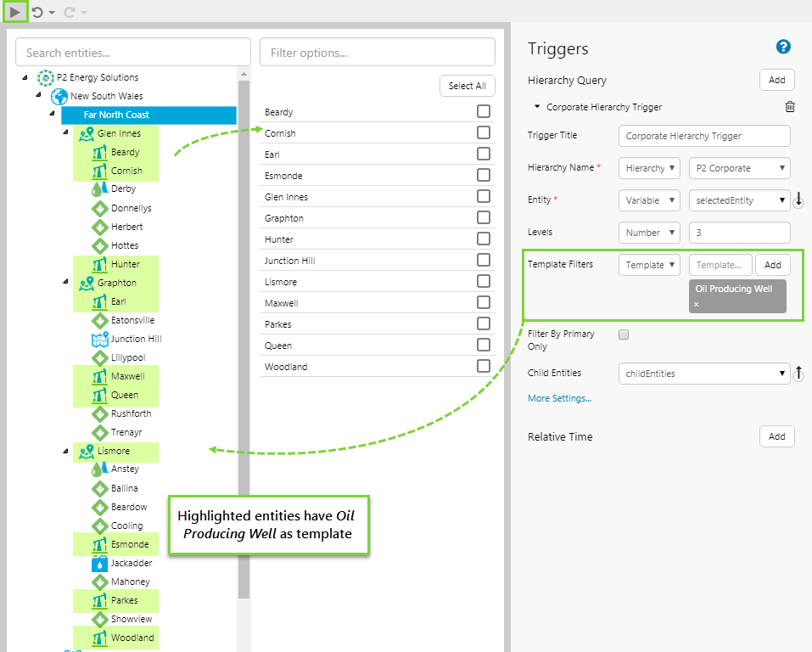Select Rushforth in the entity tree

[x=131, y=413]
